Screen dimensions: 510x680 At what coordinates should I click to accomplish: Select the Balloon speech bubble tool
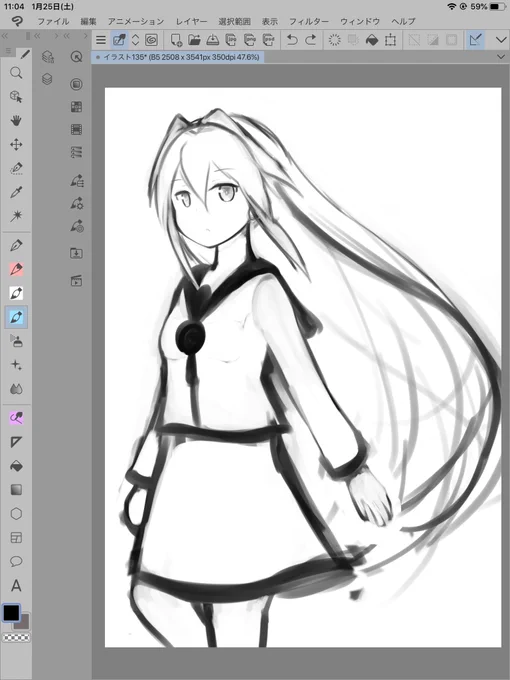(x=16, y=561)
